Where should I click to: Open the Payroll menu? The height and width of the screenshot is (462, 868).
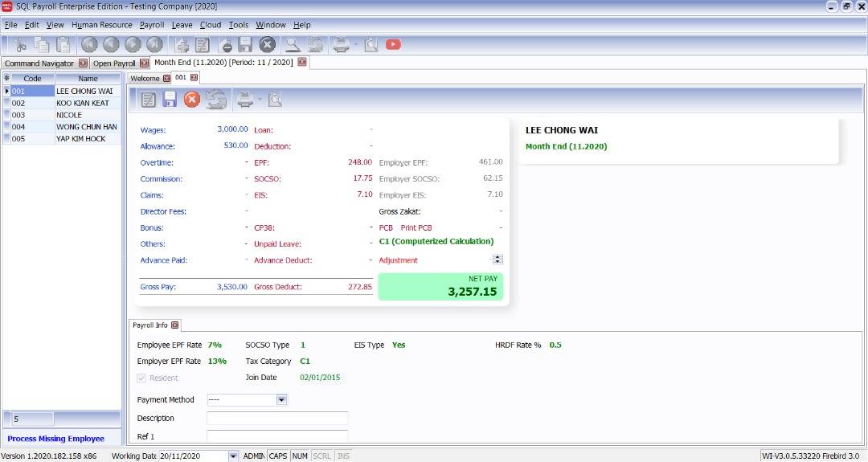click(151, 25)
